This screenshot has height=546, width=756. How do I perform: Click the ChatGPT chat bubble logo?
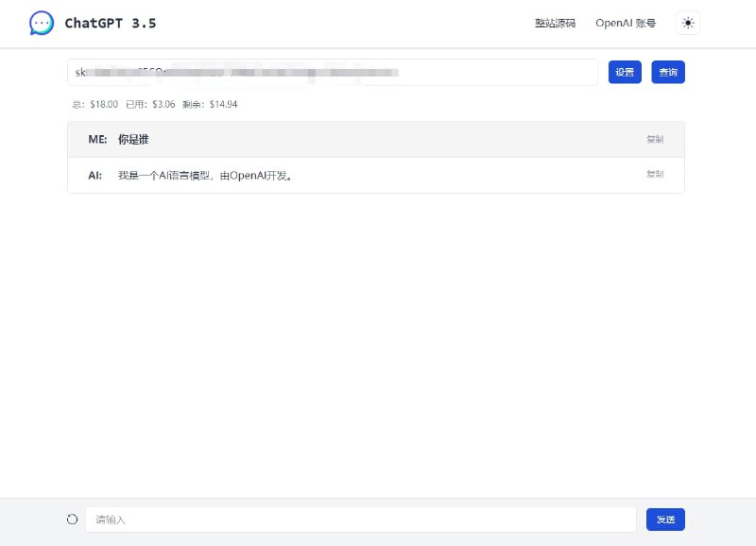tap(40, 22)
